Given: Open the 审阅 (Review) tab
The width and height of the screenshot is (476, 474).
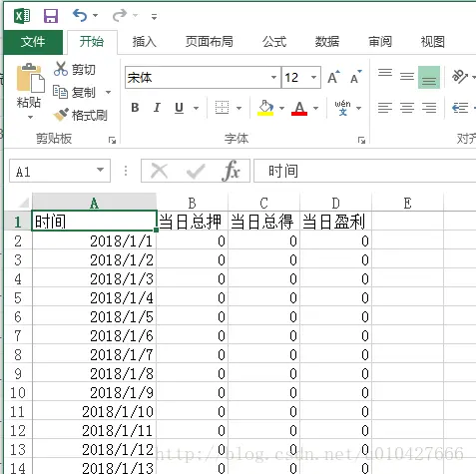Looking at the screenshot, I should coord(380,42).
